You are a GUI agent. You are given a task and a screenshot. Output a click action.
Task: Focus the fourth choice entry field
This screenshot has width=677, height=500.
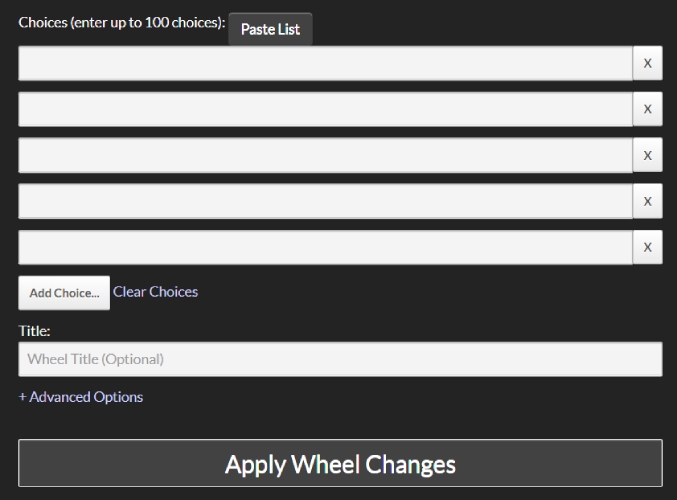click(x=325, y=201)
